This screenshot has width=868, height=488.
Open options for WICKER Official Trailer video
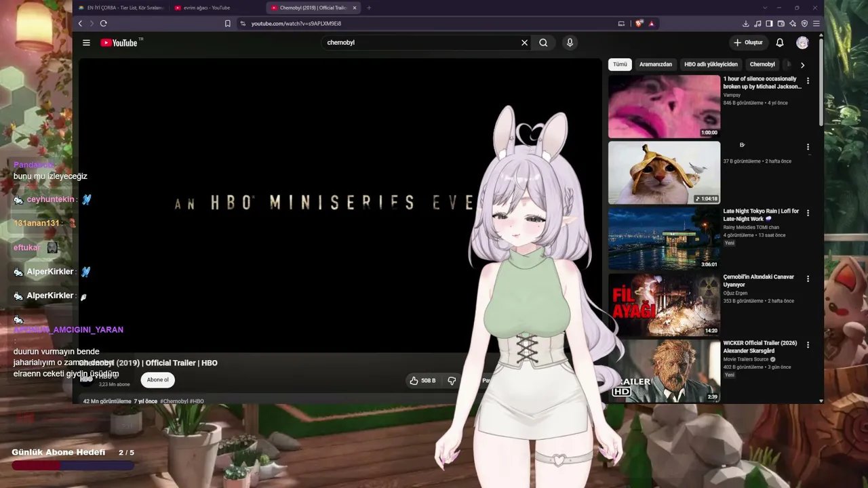[x=808, y=345]
